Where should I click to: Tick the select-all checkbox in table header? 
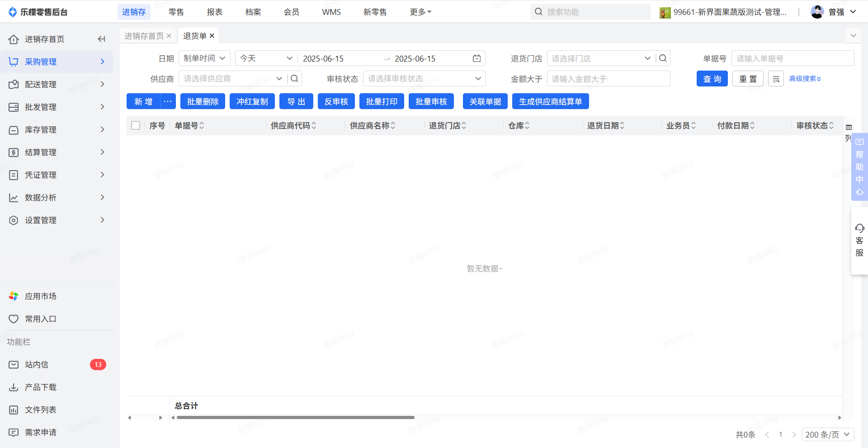(x=136, y=125)
